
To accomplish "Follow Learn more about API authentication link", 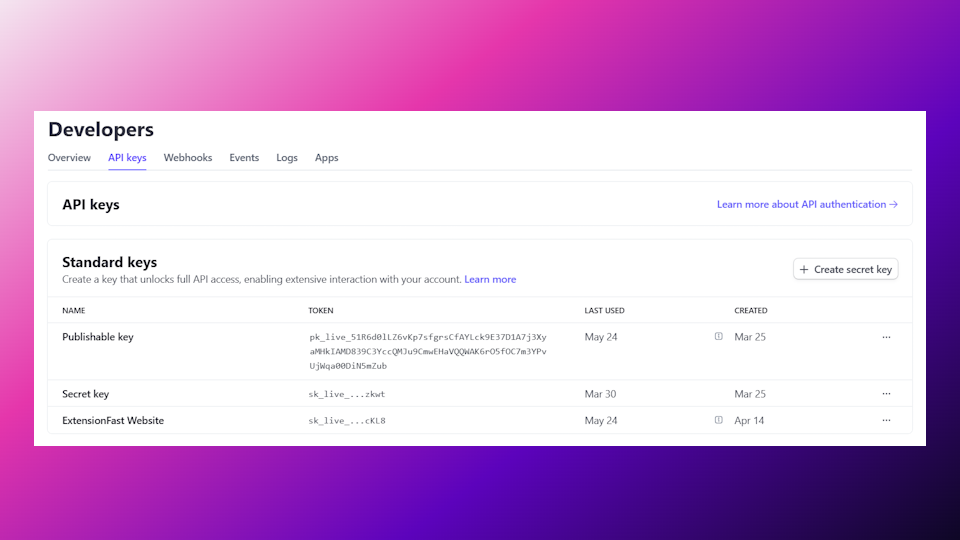I will pyautogui.click(x=807, y=204).
